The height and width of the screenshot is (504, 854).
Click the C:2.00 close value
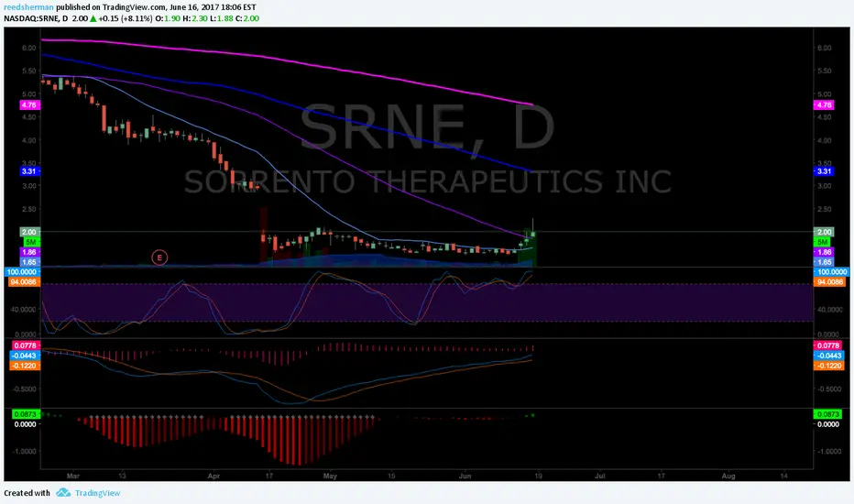247,18
